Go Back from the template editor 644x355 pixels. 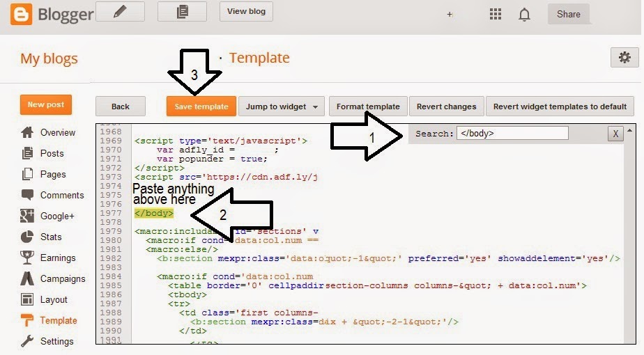click(121, 106)
